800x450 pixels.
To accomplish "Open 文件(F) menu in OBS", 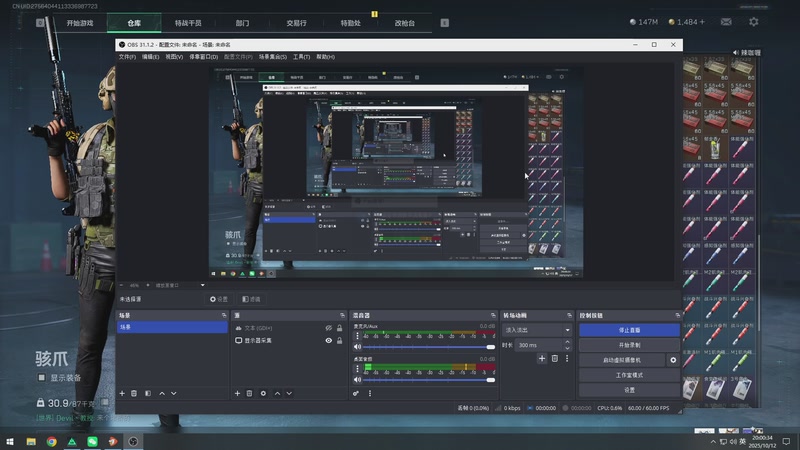I will tap(127, 57).
